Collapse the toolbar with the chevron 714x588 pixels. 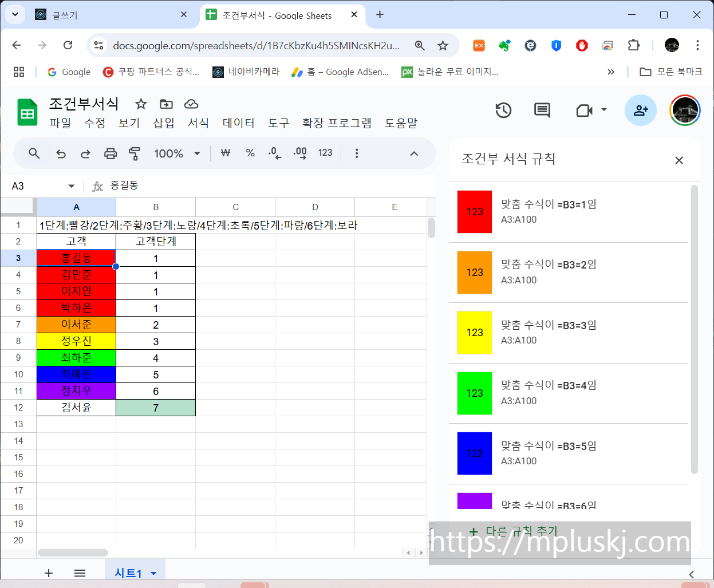tap(413, 153)
